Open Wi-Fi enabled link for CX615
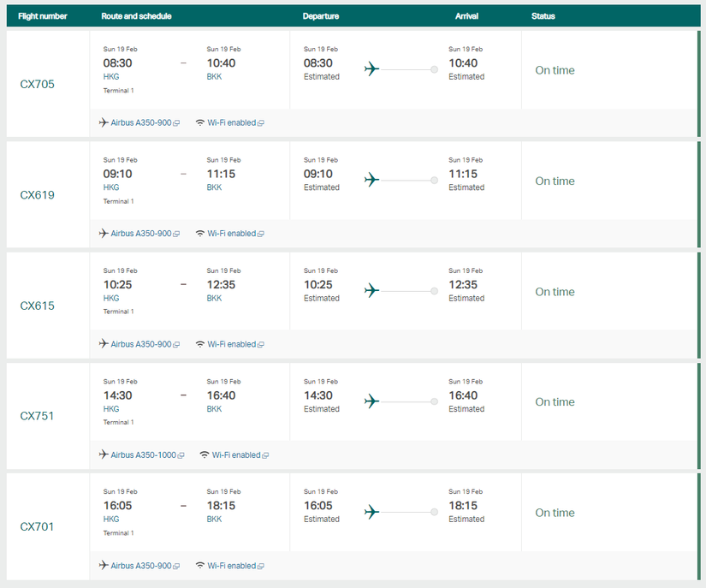Image resolution: width=706 pixels, height=588 pixels. [231, 344]
